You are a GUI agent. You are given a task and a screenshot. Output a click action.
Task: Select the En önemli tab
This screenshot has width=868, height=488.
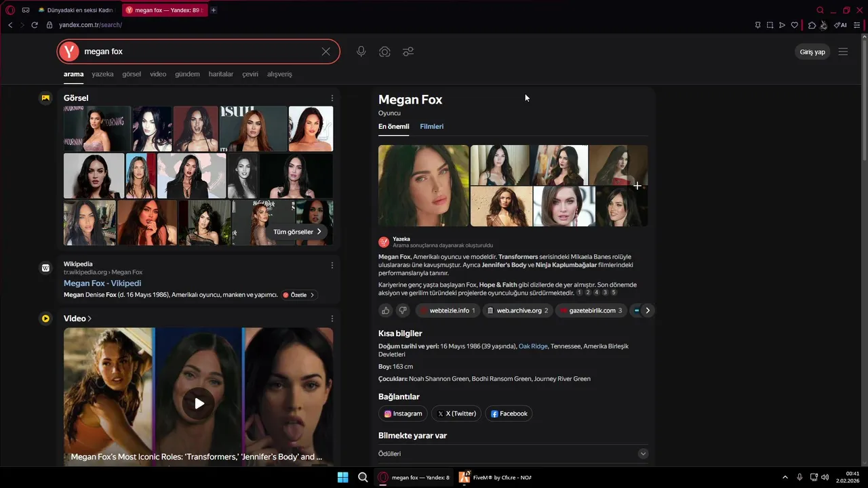393,127
